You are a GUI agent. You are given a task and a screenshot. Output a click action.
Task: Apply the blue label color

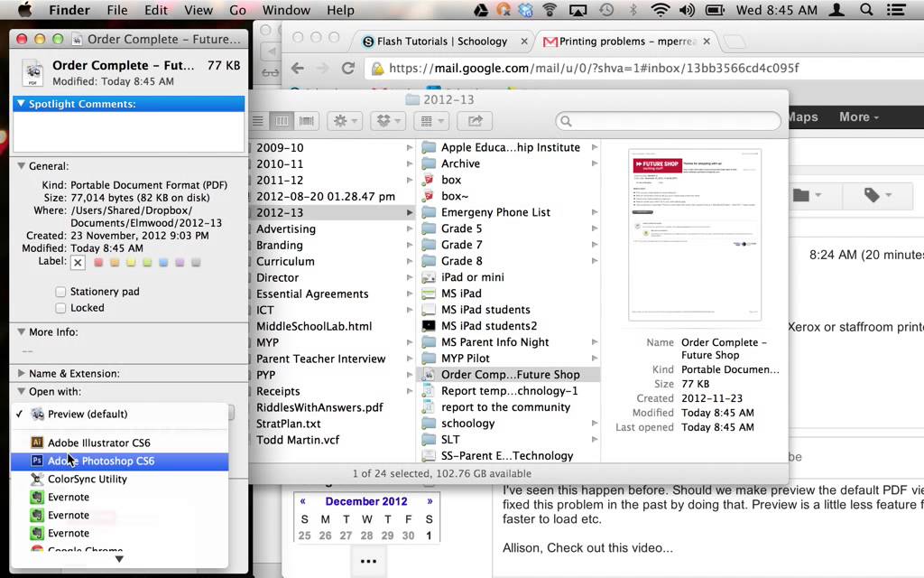click(x=163, y=263)
